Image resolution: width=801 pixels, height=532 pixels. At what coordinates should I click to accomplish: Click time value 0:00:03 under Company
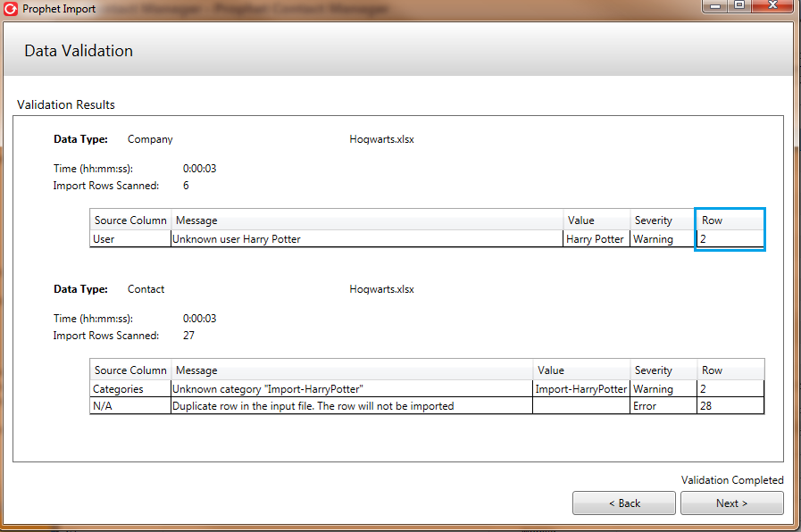[x=200, y=169]
